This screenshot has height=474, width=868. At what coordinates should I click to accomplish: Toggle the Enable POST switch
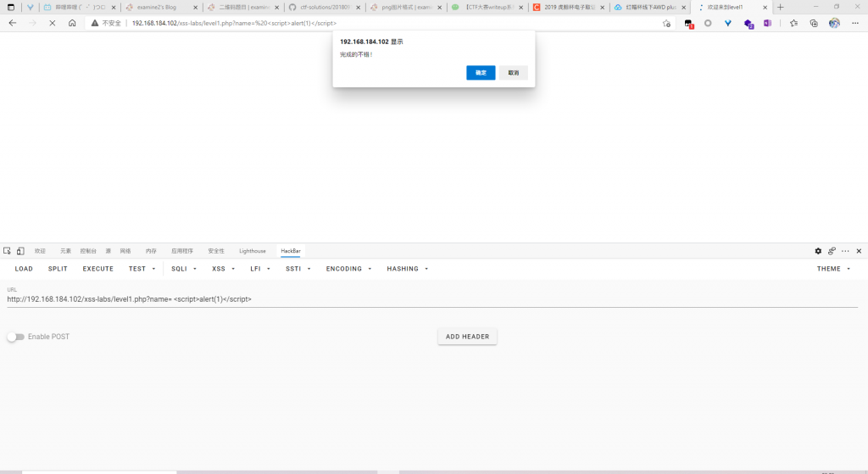coord(15,337)
